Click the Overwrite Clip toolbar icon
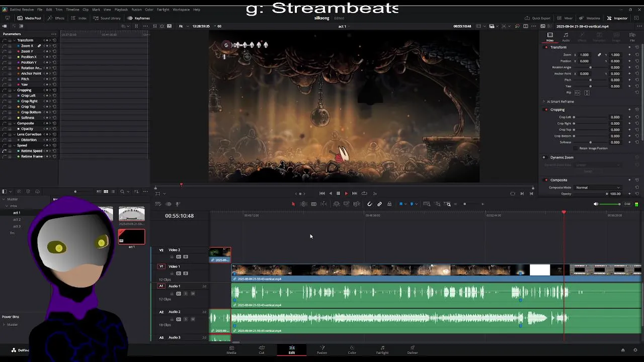Image resolution: width=644 pixels, height=362 pixels. tap(346, 204)
